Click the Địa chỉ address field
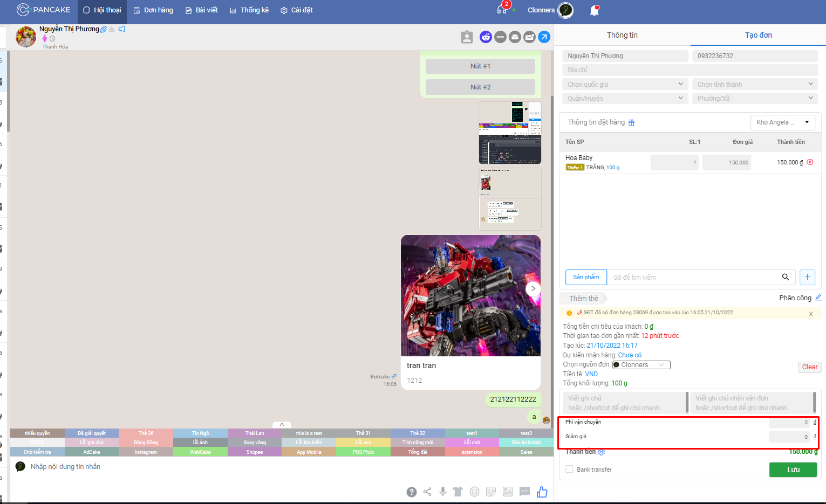826x504 pixels. [x=690, y=70]
